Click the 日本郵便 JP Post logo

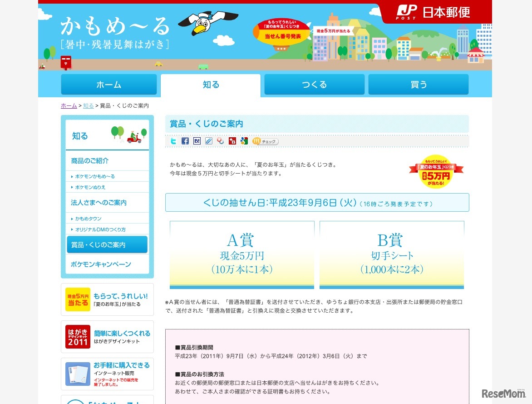[433, 12]
